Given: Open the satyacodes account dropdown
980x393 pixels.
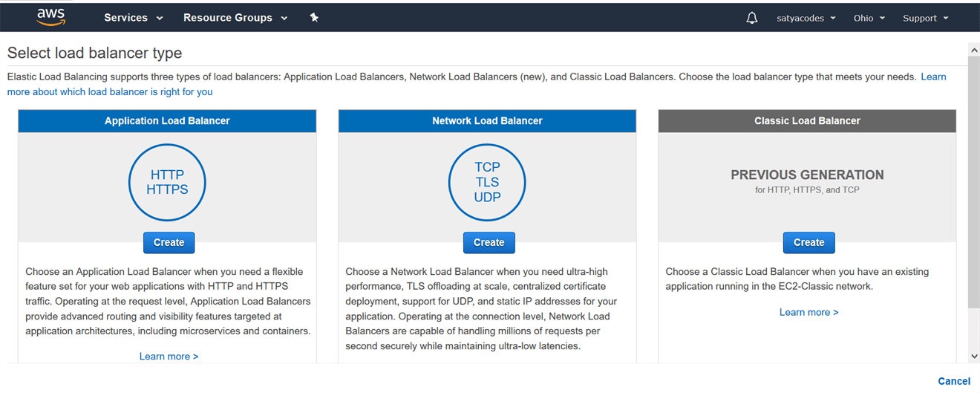Looking at the screenshot, I should tap(806, 18).
